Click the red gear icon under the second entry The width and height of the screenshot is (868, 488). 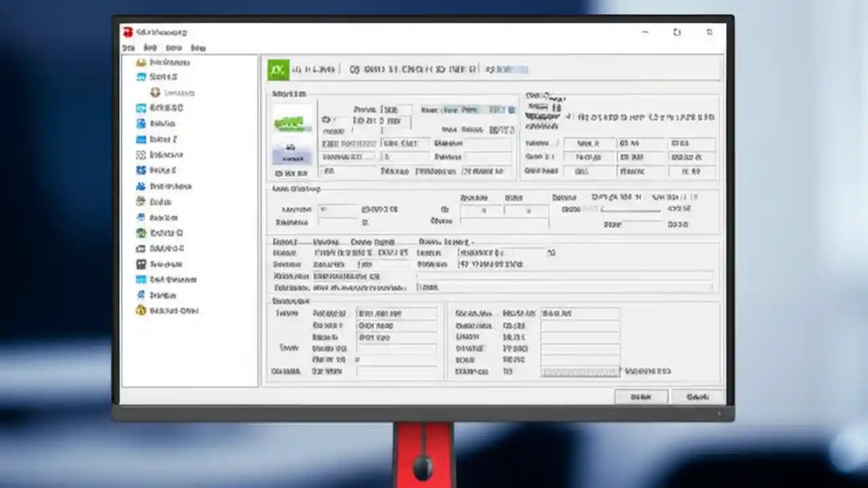(x=154, y=92)
